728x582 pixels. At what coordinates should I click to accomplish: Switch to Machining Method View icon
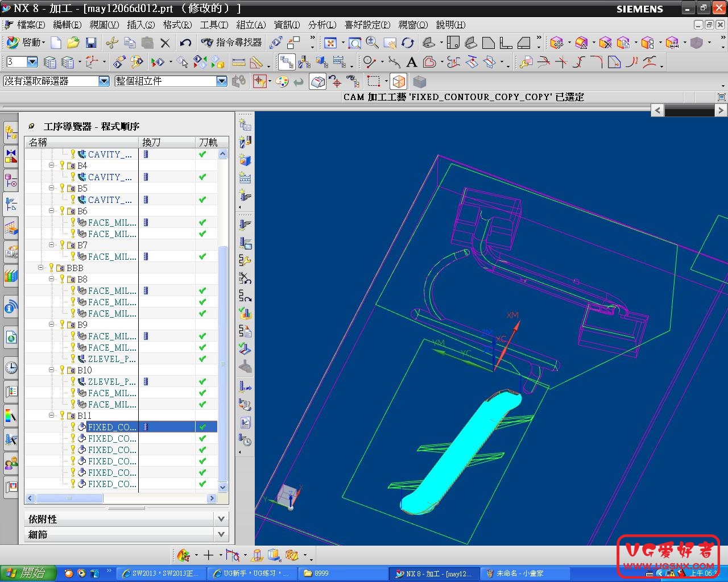click(339, 62)
